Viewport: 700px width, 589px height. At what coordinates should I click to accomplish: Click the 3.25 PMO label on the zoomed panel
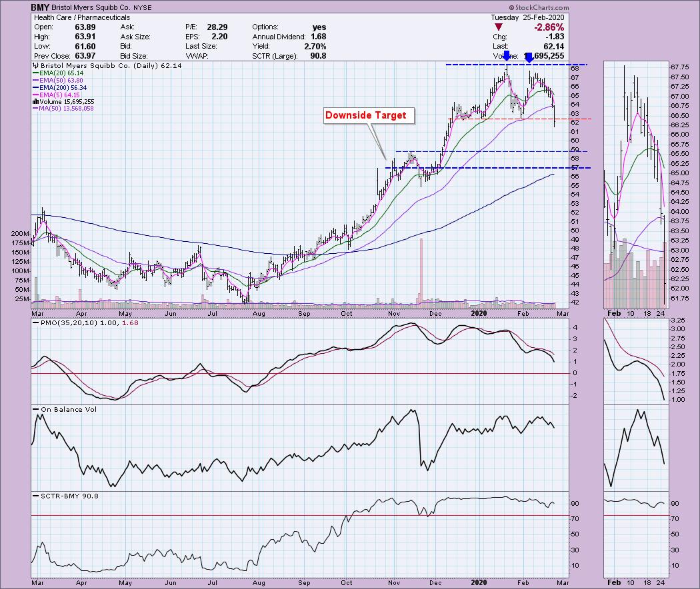(678, 320)
